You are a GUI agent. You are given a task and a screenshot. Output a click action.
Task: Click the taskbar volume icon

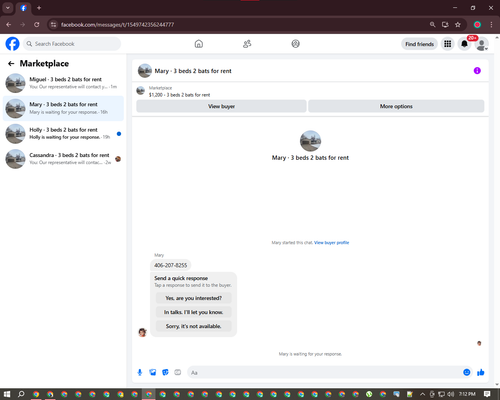pyautogui.click(x=451, y=394)
